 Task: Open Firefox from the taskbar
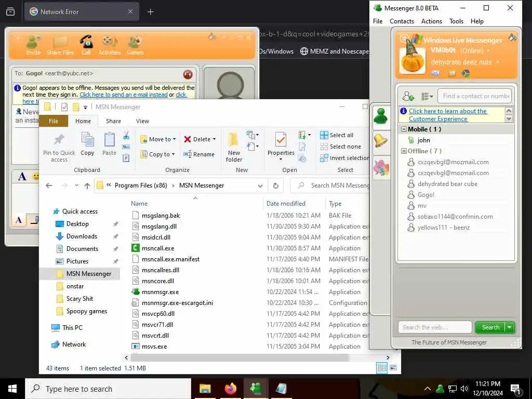(230, 389)
